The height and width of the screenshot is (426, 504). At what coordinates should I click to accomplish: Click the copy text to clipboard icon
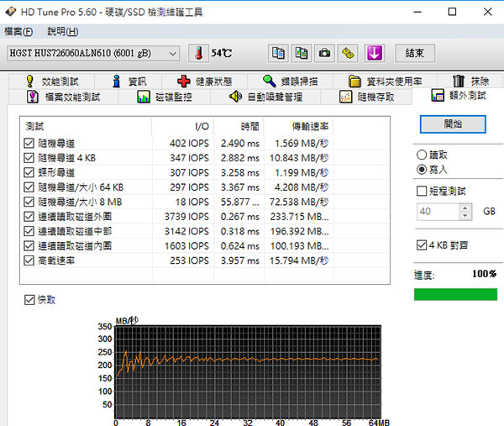pos(277,53)
